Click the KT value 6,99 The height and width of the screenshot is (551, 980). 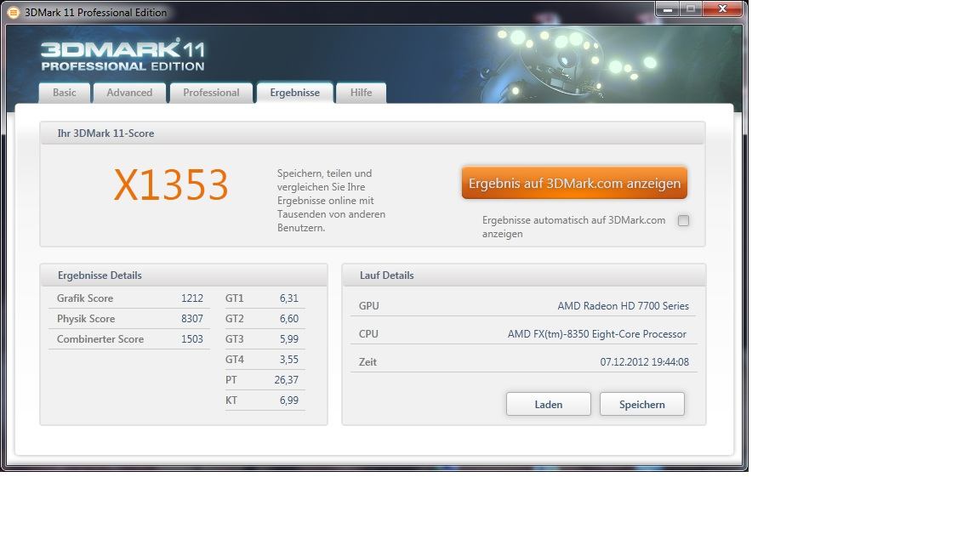point(288,400)
